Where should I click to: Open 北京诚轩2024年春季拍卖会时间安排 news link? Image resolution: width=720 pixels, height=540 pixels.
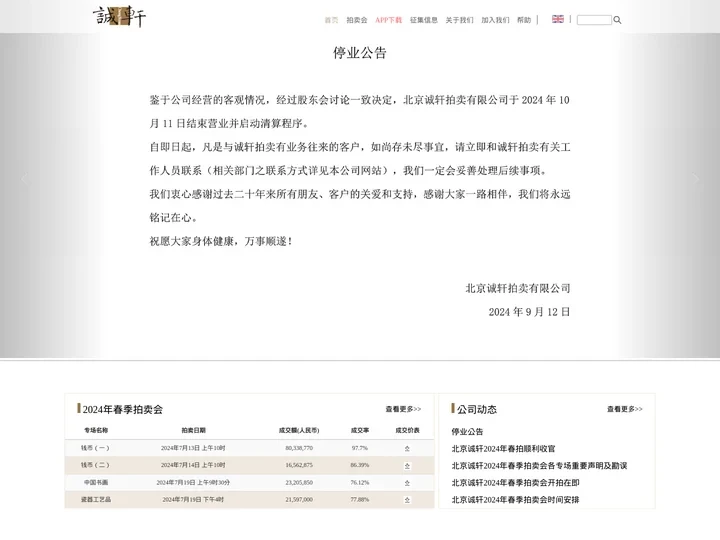click(x=515, y=500)
